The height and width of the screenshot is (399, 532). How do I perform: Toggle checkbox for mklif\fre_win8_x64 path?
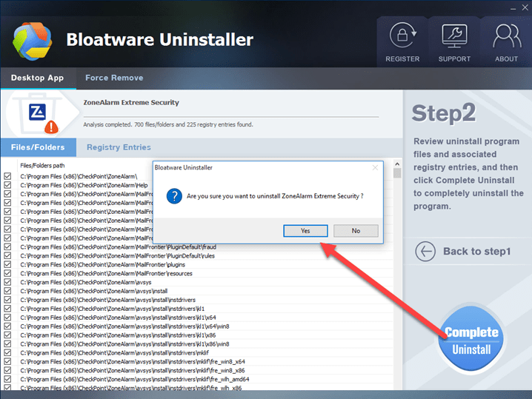7,361
